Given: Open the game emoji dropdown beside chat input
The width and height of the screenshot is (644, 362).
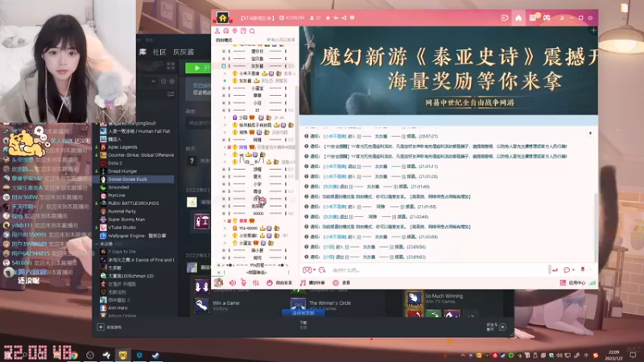Looking at the screenshot, I should (x=309, y=270).
